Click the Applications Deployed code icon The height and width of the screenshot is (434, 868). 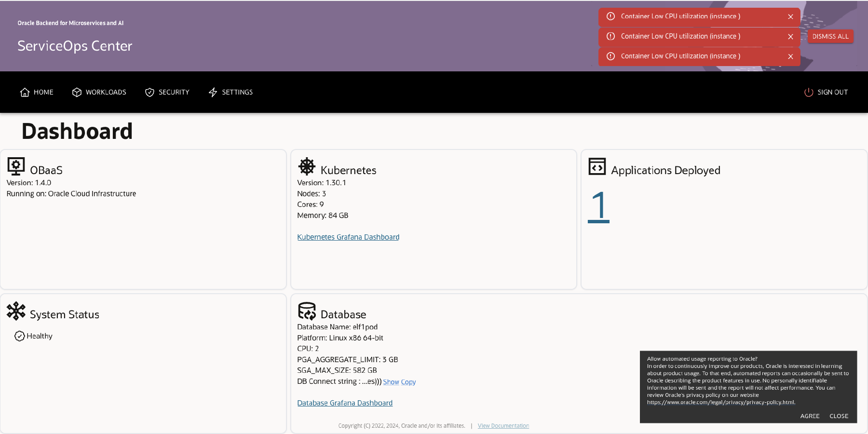click(x=597, y=166)
